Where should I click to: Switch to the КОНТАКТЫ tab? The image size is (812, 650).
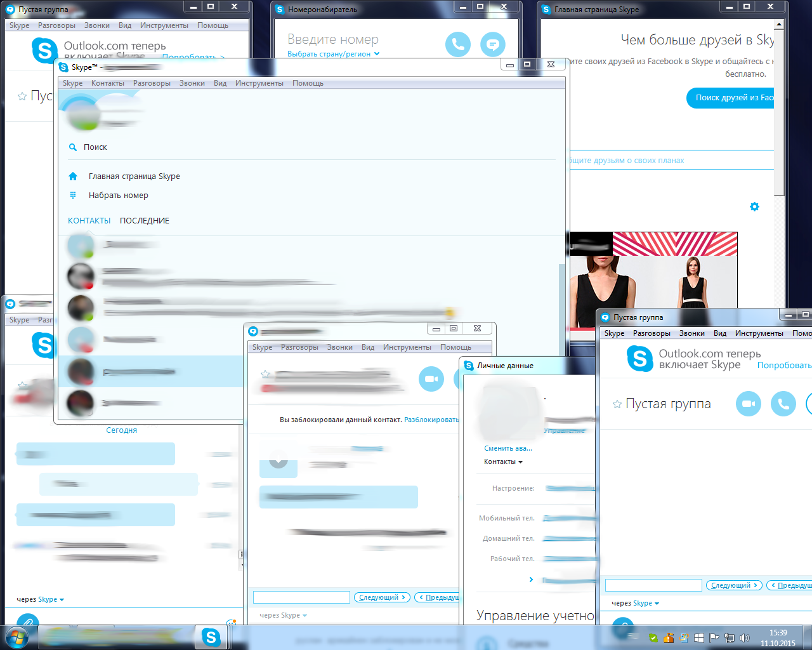pos(89,221)
